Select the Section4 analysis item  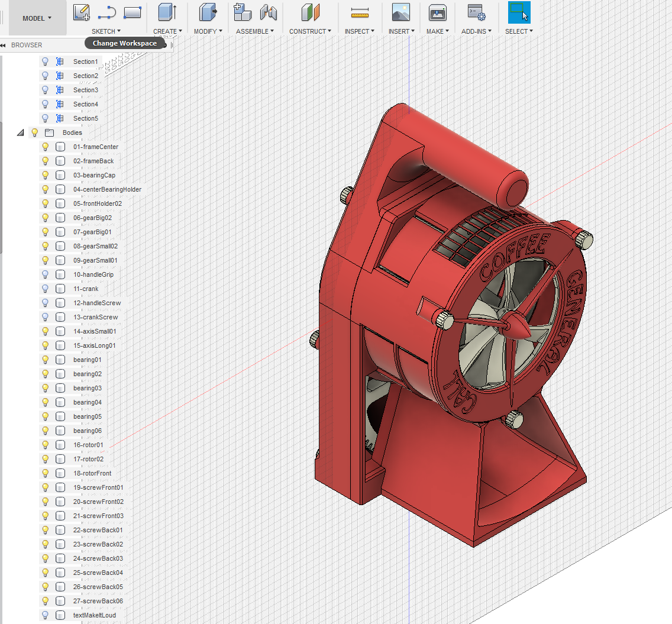point(85,104)
